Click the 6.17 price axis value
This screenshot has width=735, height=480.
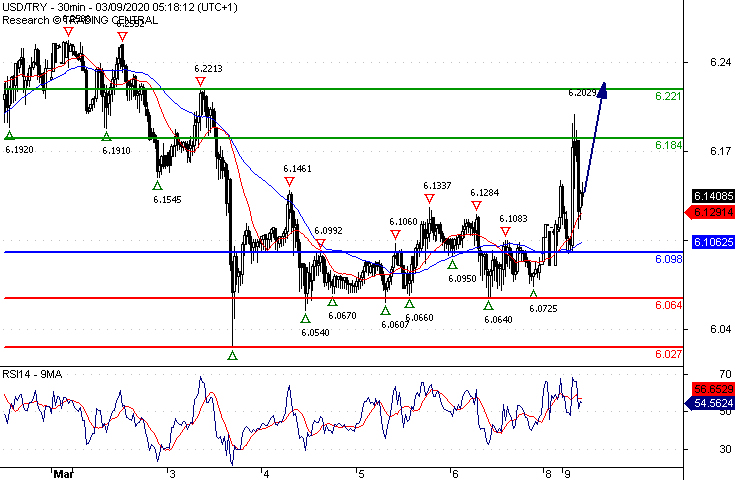[x=720, y=151]
